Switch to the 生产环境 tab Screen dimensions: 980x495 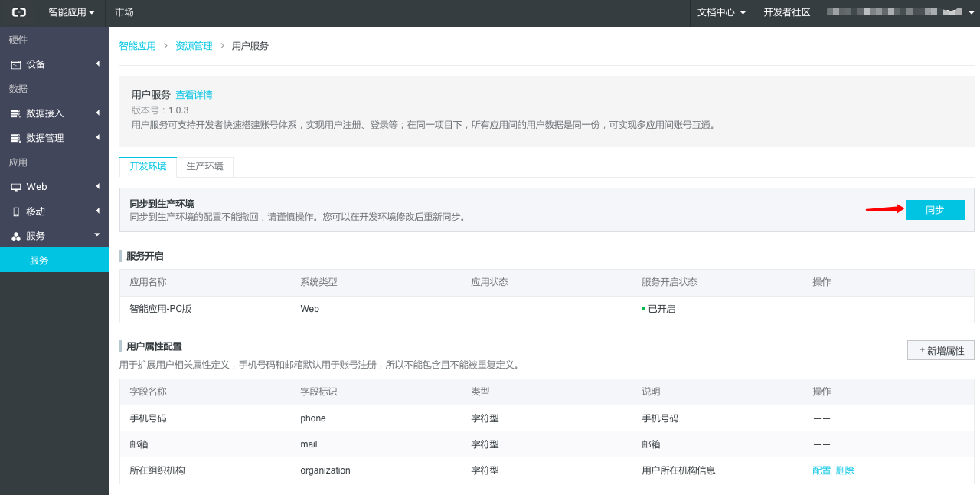pos(204,166)
